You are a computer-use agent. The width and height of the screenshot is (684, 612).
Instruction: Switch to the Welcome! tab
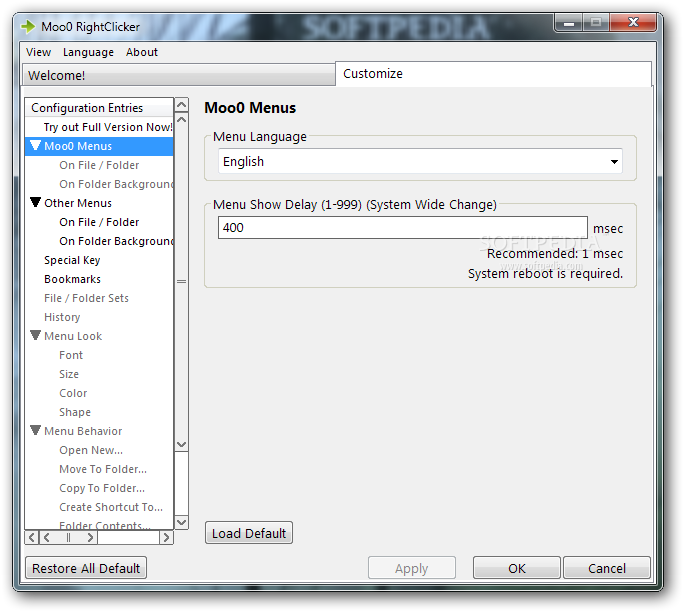(x=179, y=75)
